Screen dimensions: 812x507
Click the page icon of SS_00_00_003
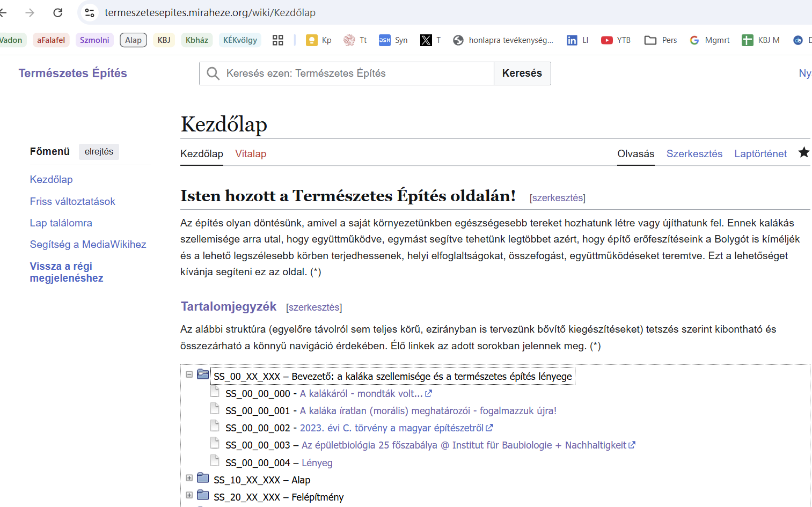coord(215,443)
